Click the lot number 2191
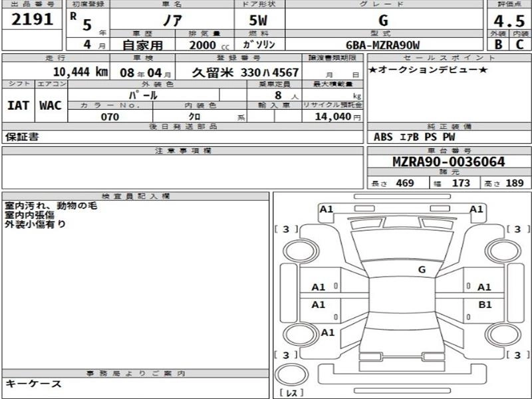 pos(32,19)
